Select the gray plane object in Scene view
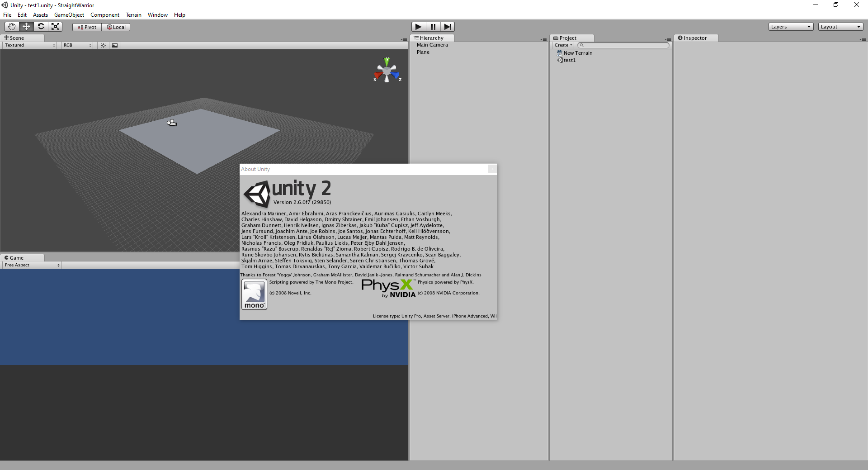The image size is (868, 470). [199, 140]
